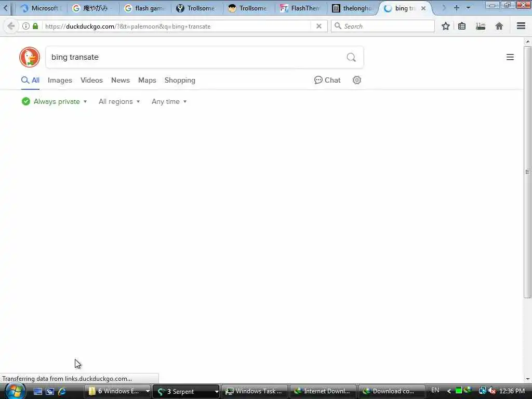532x399 pixels.
Task: Expand the Always private dropdown
Action: (54, 101)
